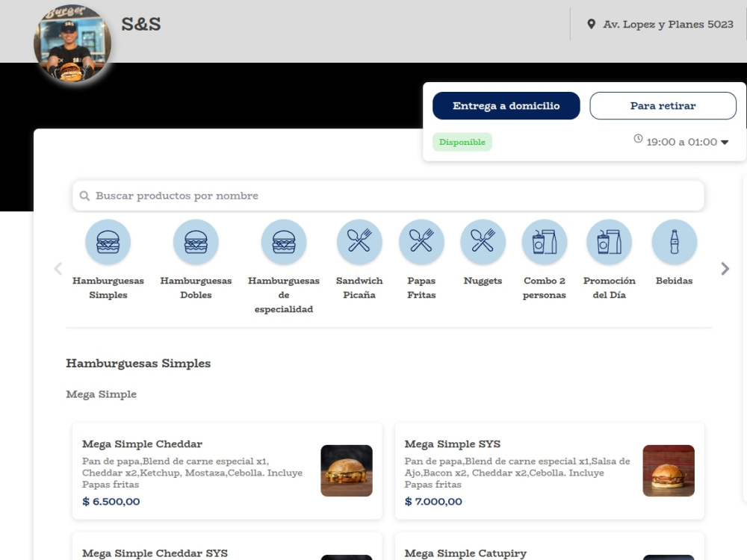Select the Sandwich Picaña category icon
The height and width of the screenshot is (560, 747).
point(359,242)
